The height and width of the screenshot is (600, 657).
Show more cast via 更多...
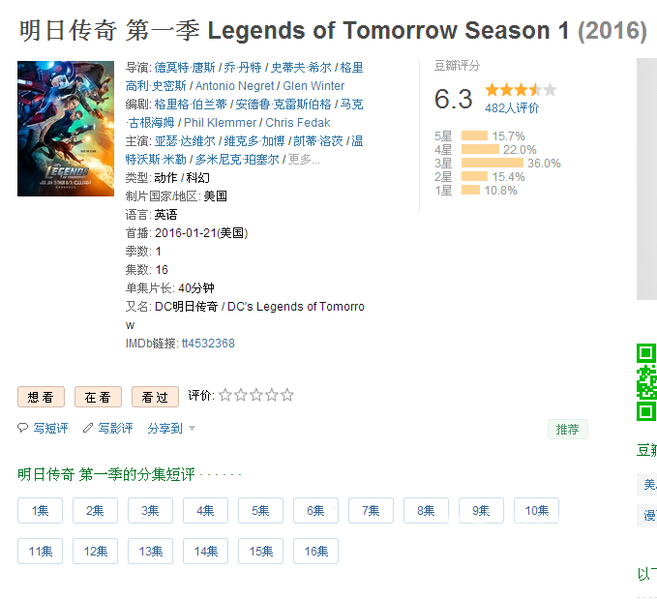tap(304, 159)
